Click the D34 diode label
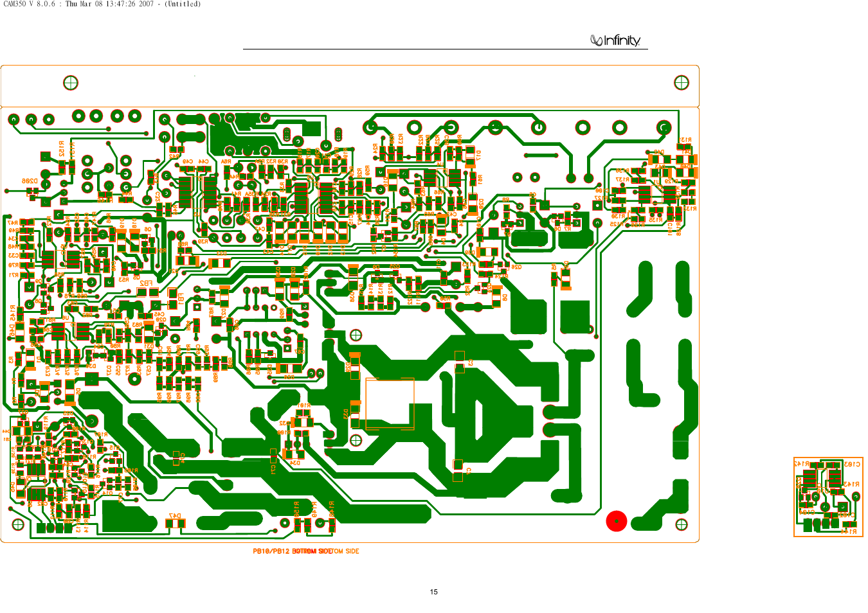Viewport: 868px width, 613px height. tap(294, 462)
